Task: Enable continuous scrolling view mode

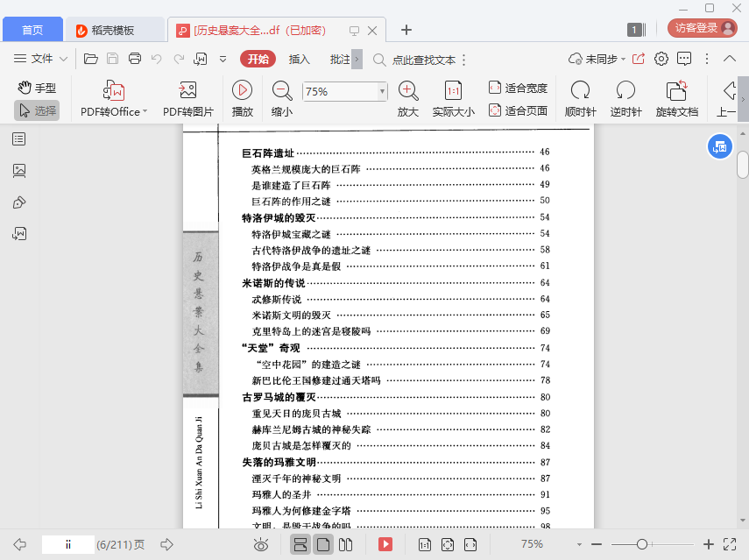Action: tap(300, 544)
